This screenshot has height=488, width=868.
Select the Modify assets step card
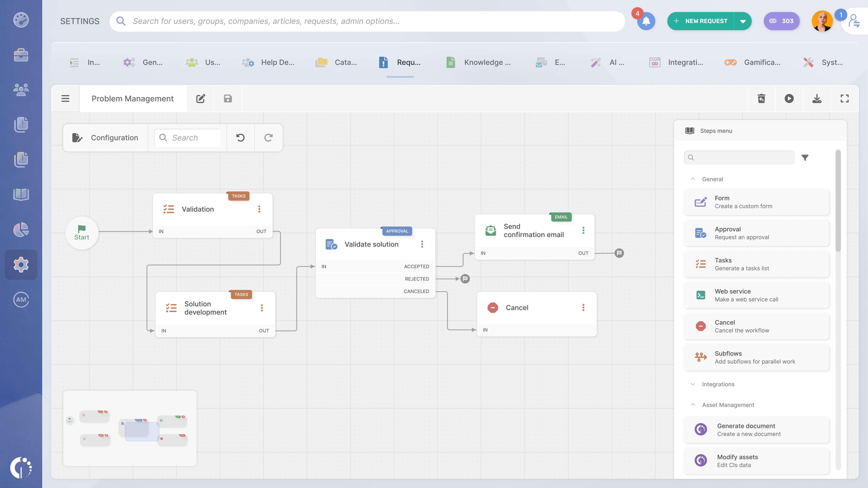click(x=756, y=461)
